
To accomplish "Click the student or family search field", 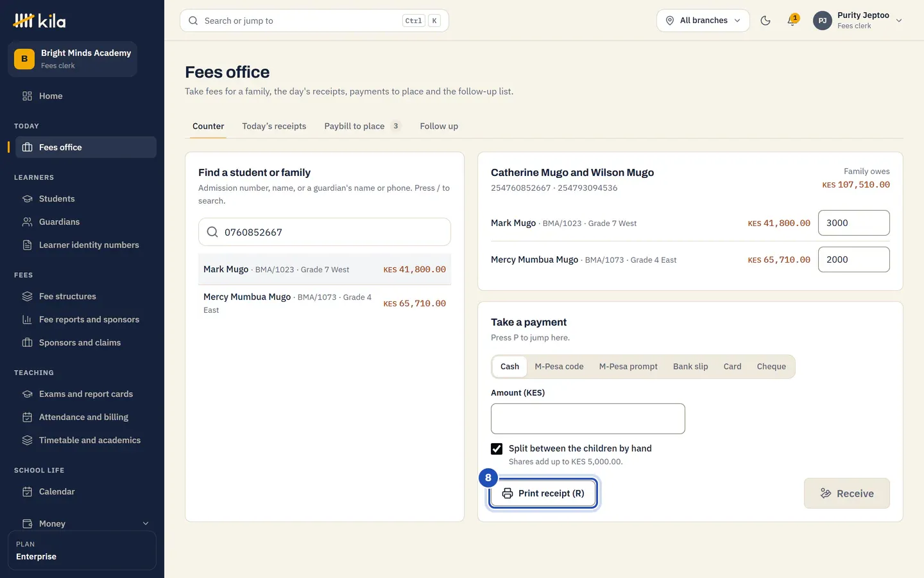I will pyautogui.click(x=325, y=232).
